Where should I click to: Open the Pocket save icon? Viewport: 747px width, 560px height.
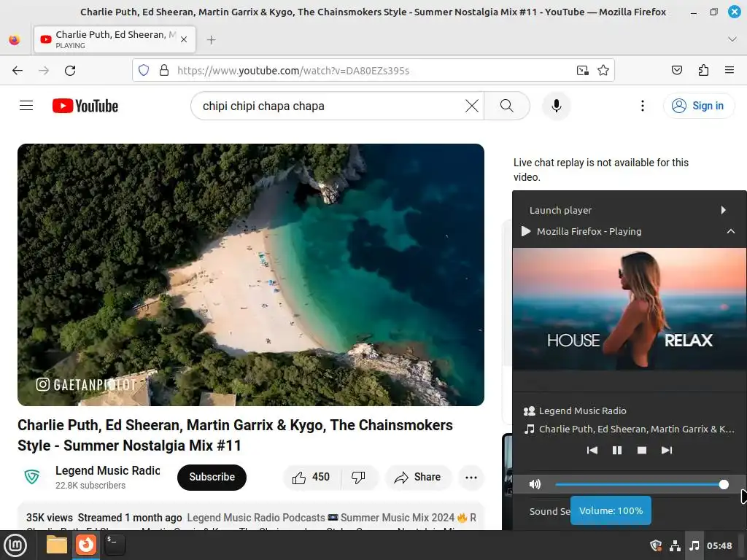point(676,71)
